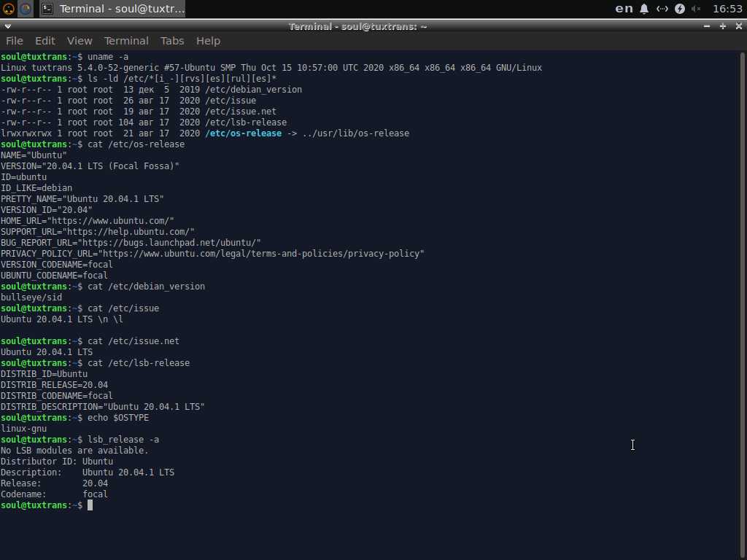
Task: Open the Terminal menu
Action: (126, 41)
